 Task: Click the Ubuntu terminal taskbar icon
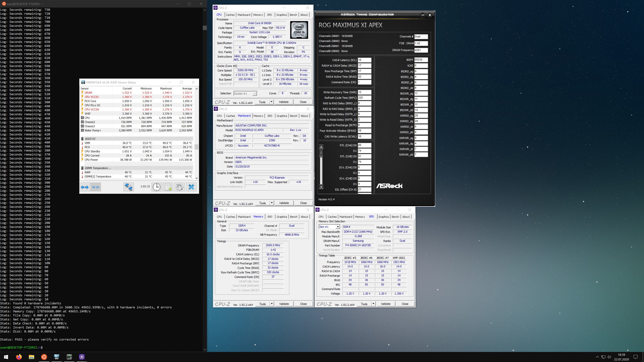coord(44,357)
